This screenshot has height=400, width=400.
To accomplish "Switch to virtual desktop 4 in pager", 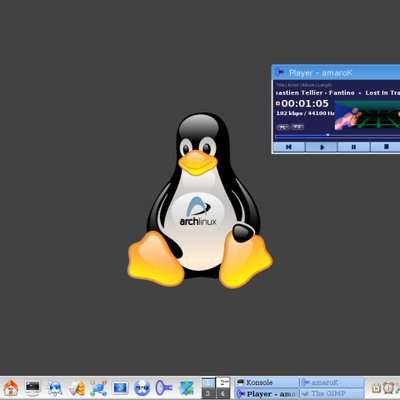I will [x=223, y=393].
